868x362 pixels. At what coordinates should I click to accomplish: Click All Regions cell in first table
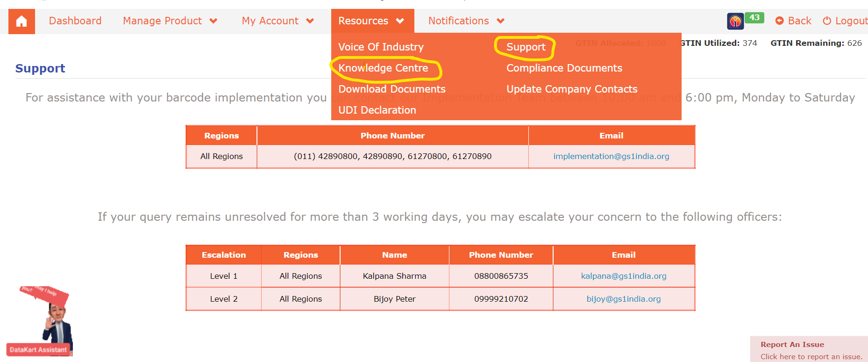[x=221, y=156]
